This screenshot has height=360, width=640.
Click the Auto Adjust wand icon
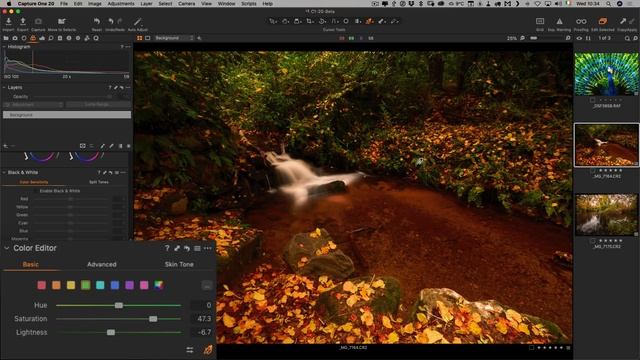click(138, 21)
